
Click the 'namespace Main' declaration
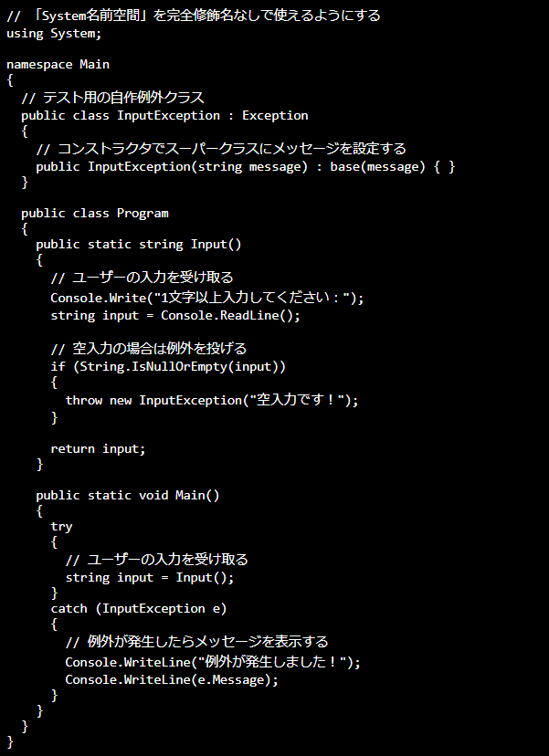tap(58, 65)
